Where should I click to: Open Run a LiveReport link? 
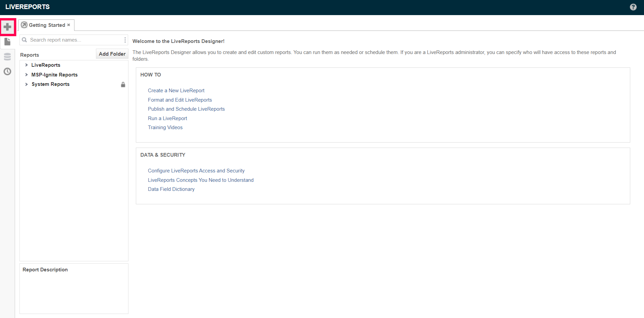click(167, 118)
